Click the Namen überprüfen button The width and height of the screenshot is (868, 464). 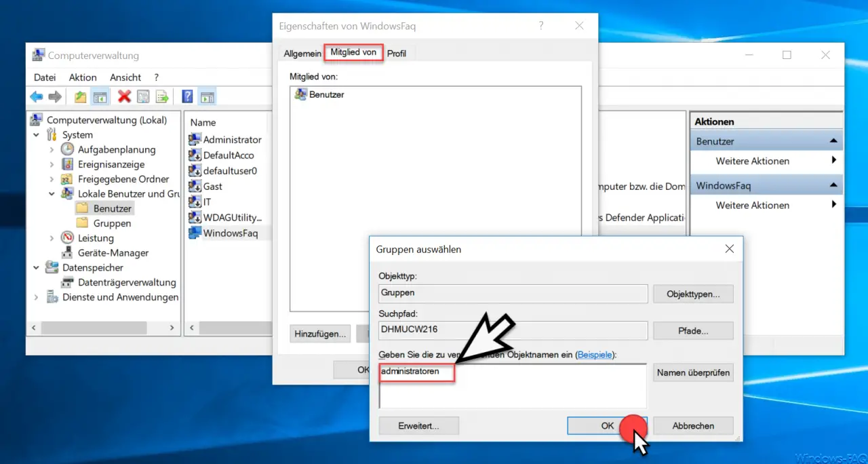[x=693, y=372]
